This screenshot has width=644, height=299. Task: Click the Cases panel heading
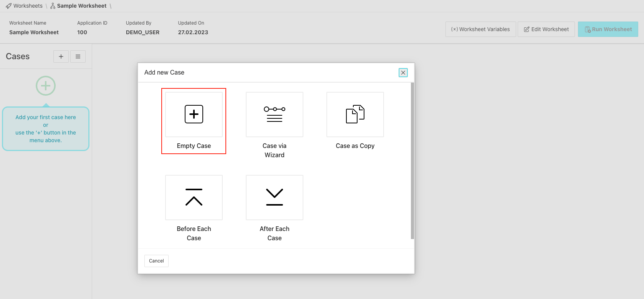click(x=18, y=56)
